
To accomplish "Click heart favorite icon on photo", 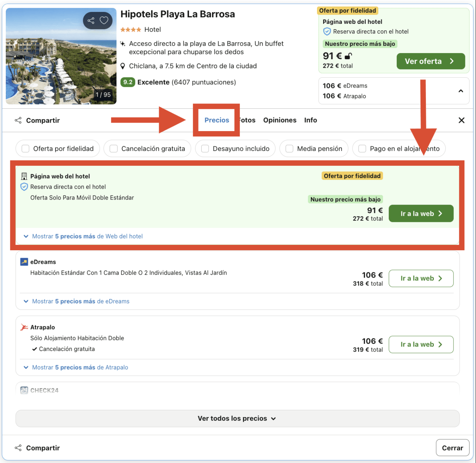I will (x=104, y=20).
